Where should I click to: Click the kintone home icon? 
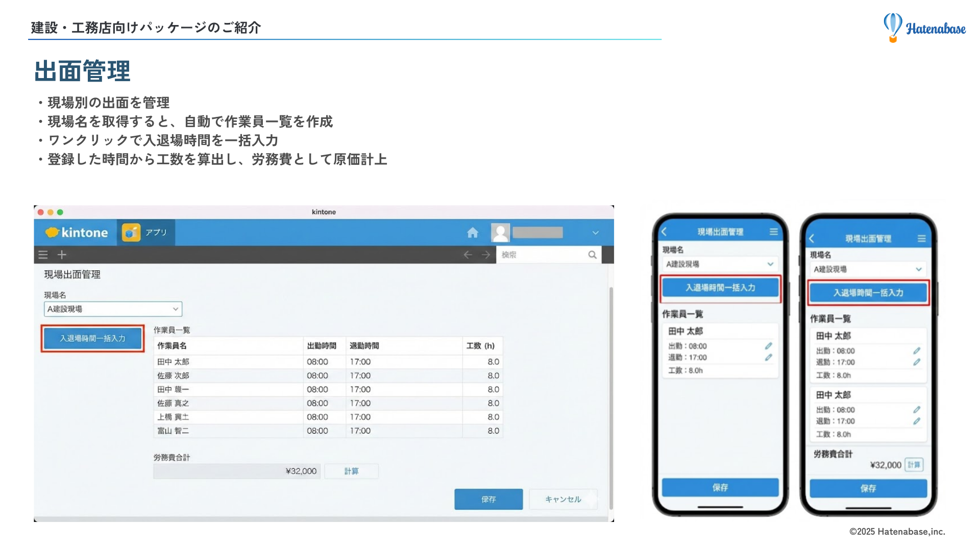coord(472,233)
